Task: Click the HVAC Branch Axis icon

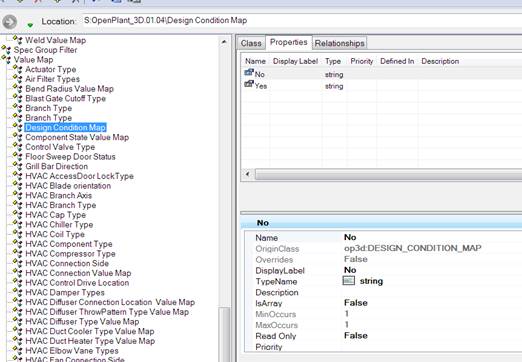Action: click(x=18, y=195)
